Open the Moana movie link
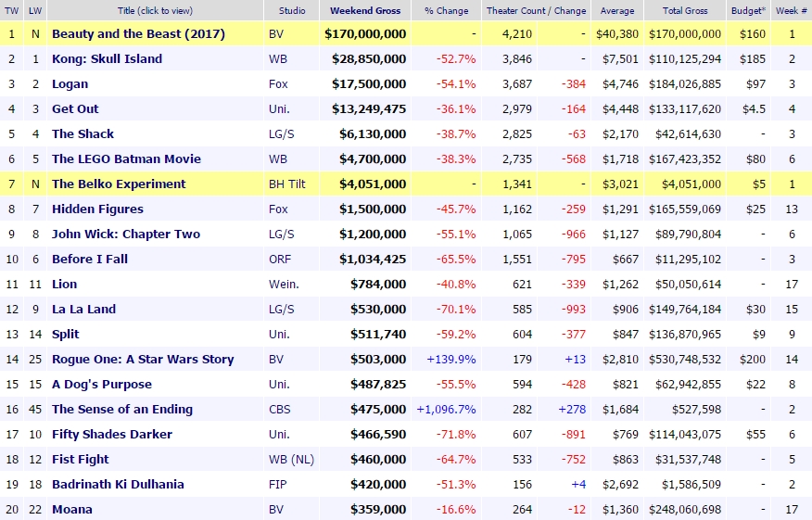This screenshot has width=812, height=520. tap(72, 509)
